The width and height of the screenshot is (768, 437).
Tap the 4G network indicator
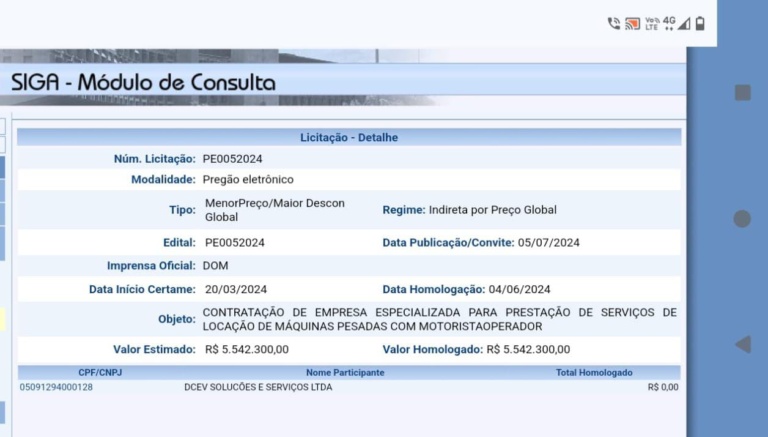click(669, 22)
